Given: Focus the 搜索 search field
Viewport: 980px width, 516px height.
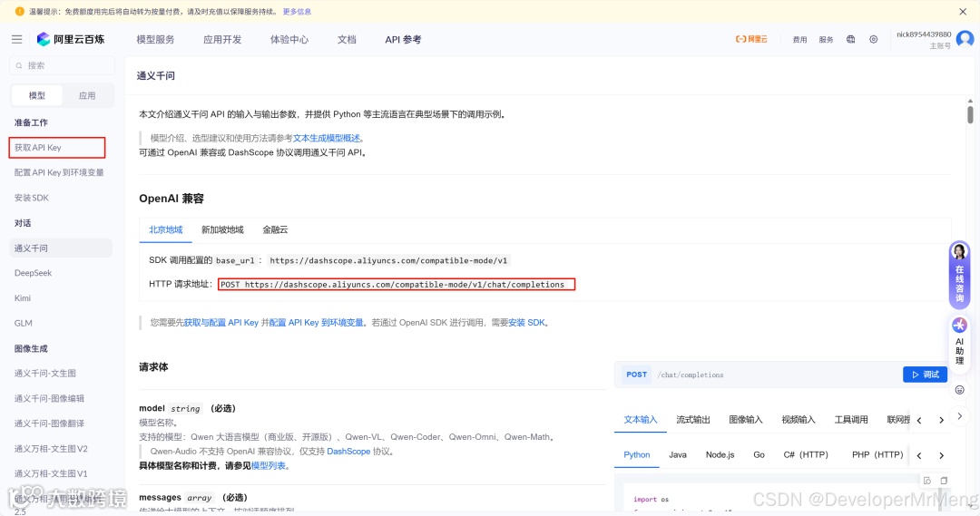Looking at the screenshot, I should pyautogui.click(x=62, y=65).
